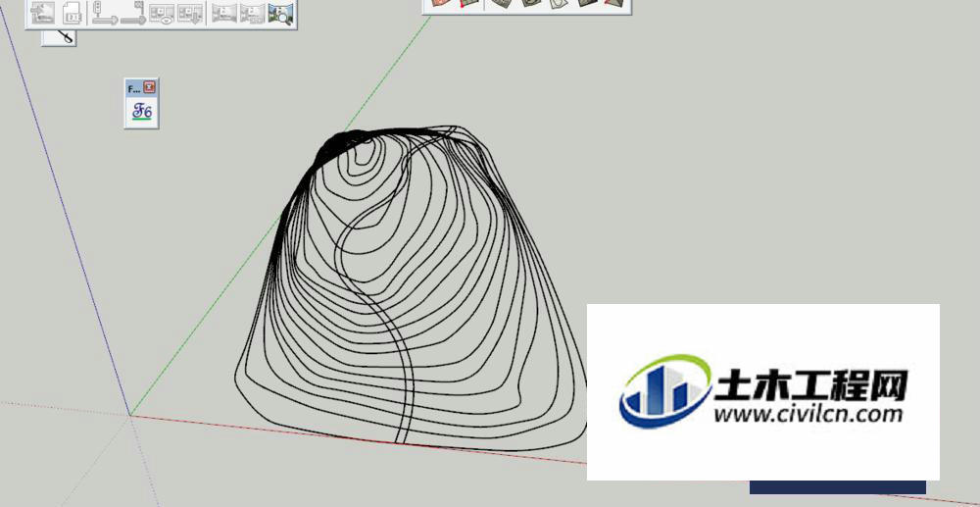
Task: Click the Sandbox Flip Edge icon
Action: (614, 3)
